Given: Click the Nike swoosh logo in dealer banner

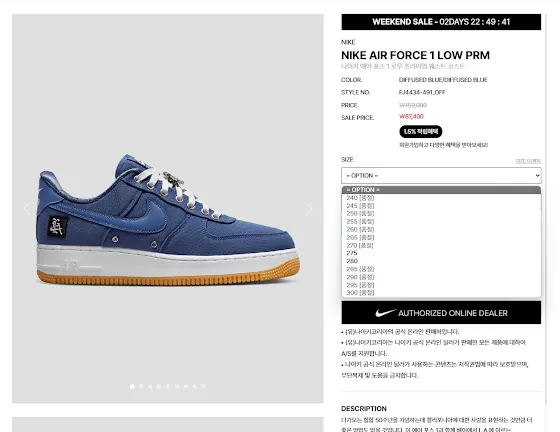Looking at the screenshot, I should click(385, 313).
